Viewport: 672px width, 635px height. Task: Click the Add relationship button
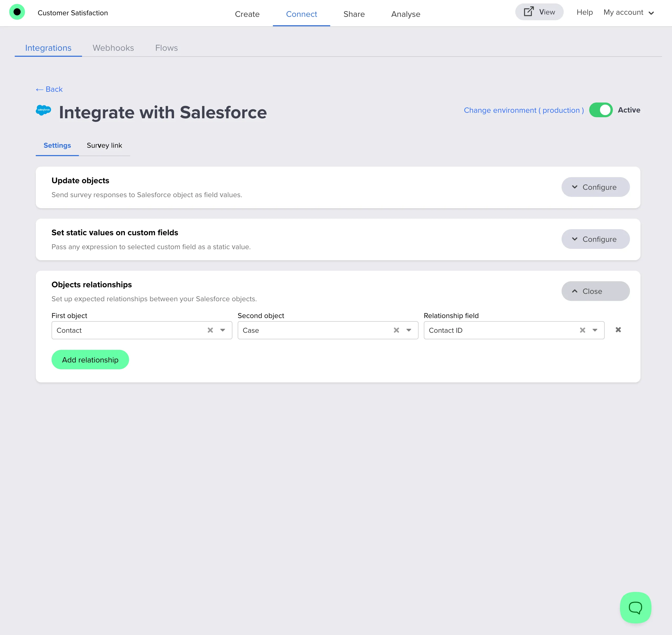click(x=90, y=360)
